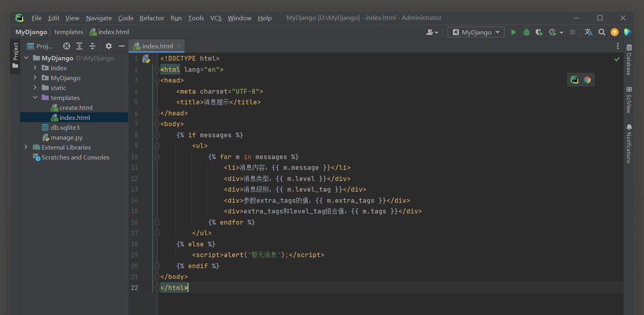Open the Edit menu
This screenshot has width=644, height=315.
tap(54, 18)
